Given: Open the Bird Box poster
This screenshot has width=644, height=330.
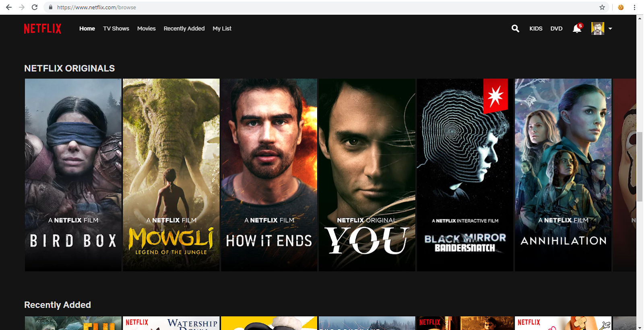Looking at the screenshot, I should coord(73,175).
